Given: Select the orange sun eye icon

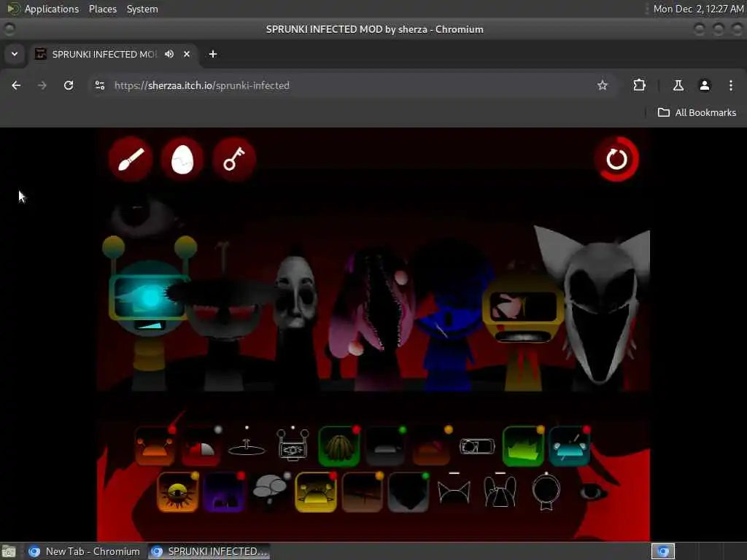Looking at the screenshot, I should [x=178, y=492].
